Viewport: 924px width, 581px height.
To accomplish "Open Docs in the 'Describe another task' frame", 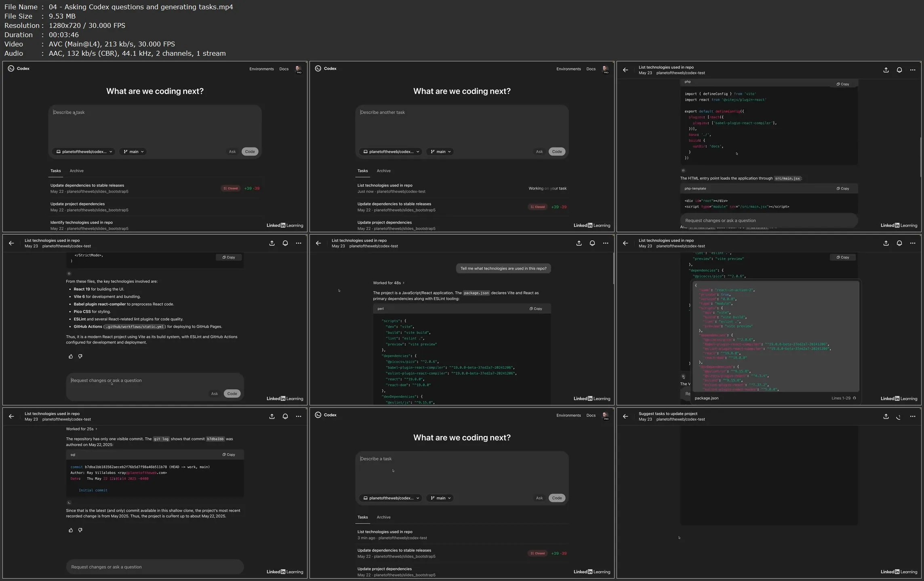I will pyautogui.click(x=591, y=69).
